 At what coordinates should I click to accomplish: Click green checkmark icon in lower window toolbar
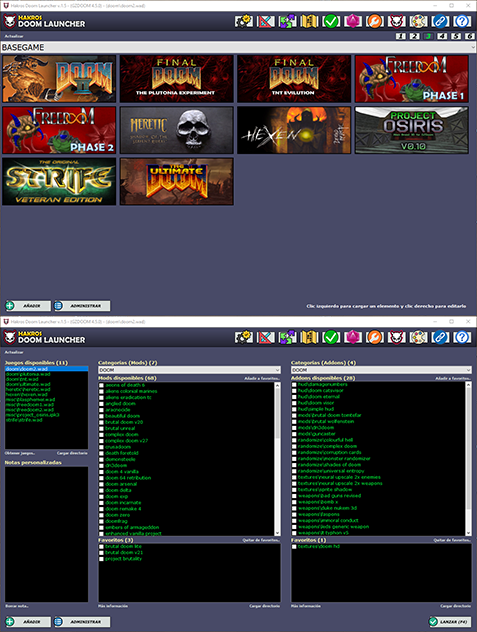pyautogui.click(x=331, y=337)
